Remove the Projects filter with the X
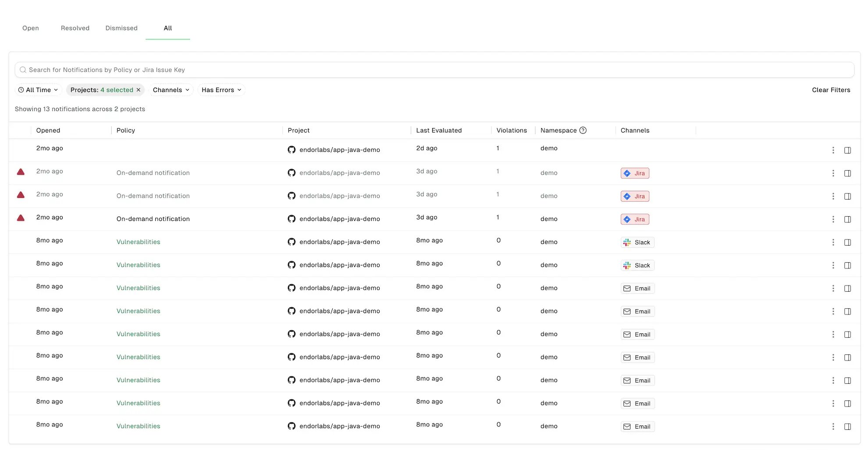 (x=139, y=90)
